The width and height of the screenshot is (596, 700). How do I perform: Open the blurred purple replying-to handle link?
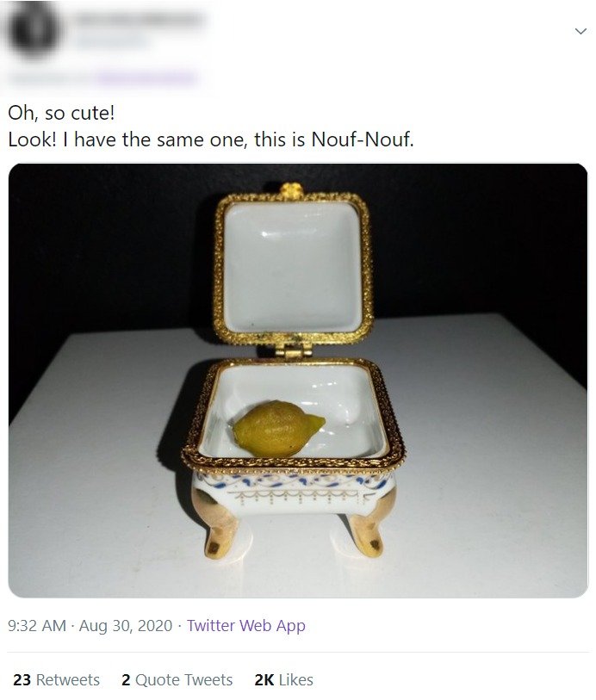point(146,78)
